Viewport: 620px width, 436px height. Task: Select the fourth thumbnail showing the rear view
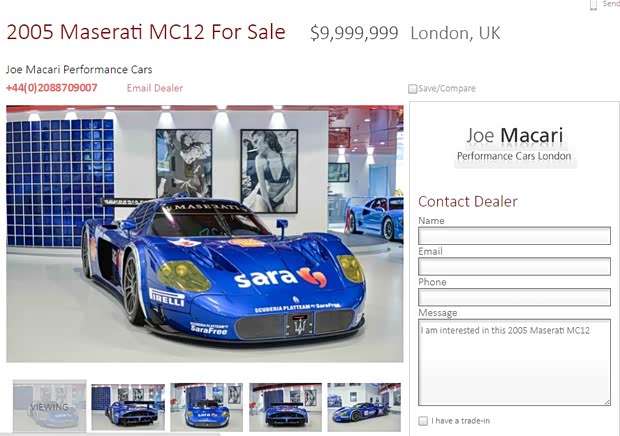point(285,407)
